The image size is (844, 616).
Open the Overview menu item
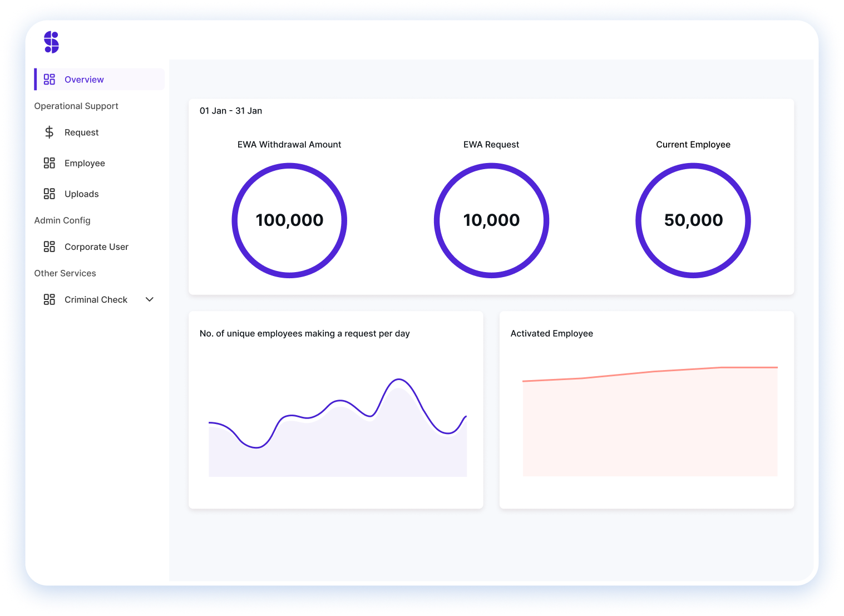tap(84, 80)
